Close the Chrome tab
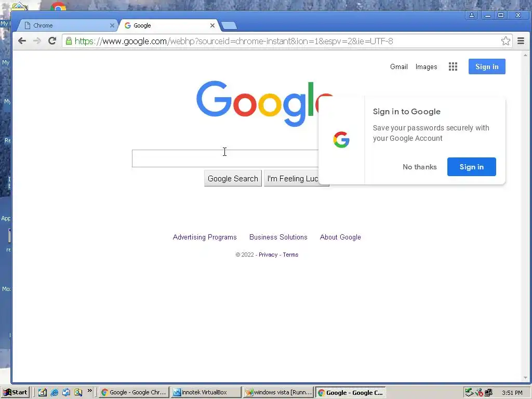Image resolution: width=532 pixels, height=399 pixels. tap(112, 25)
